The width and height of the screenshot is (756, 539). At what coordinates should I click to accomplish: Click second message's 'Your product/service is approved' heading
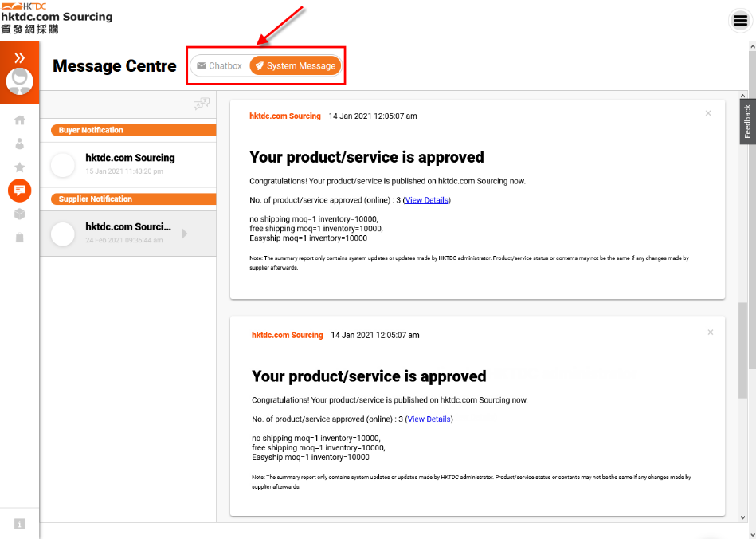369,376
